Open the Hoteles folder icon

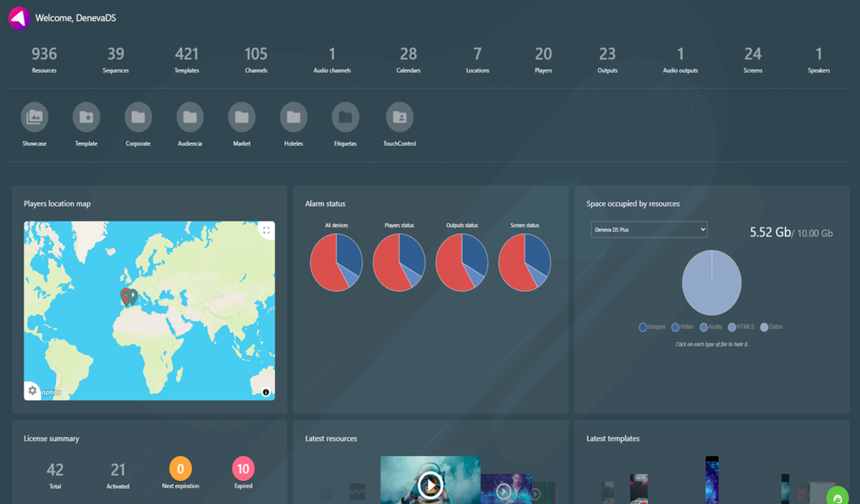pyautogui.click(x=293, y=117)
